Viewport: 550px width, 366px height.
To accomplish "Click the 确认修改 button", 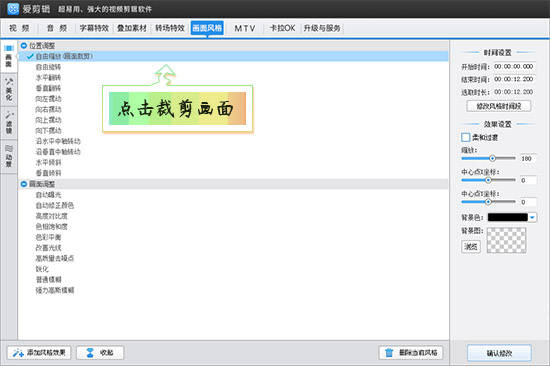I will pyautogui.click(x=499, y=353).
